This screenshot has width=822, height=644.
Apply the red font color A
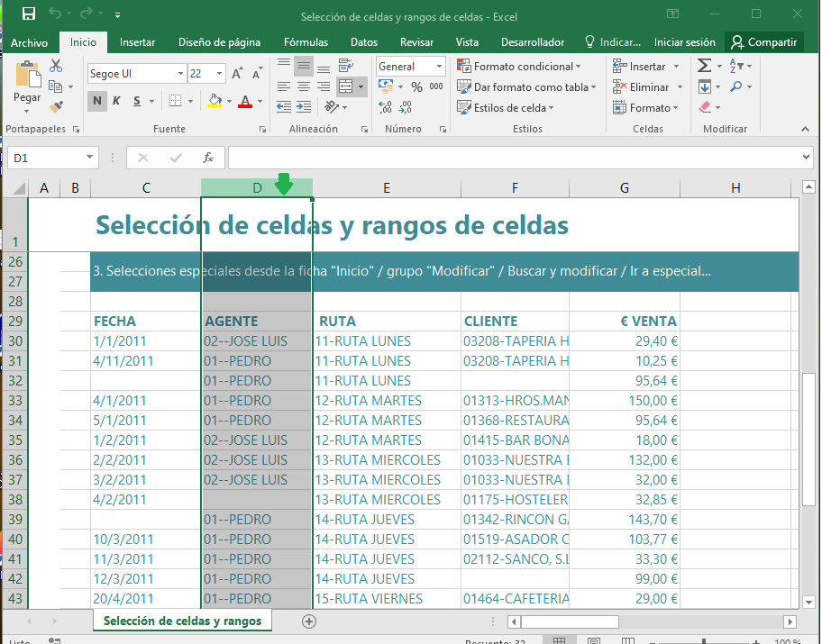(x=245, y=101)
